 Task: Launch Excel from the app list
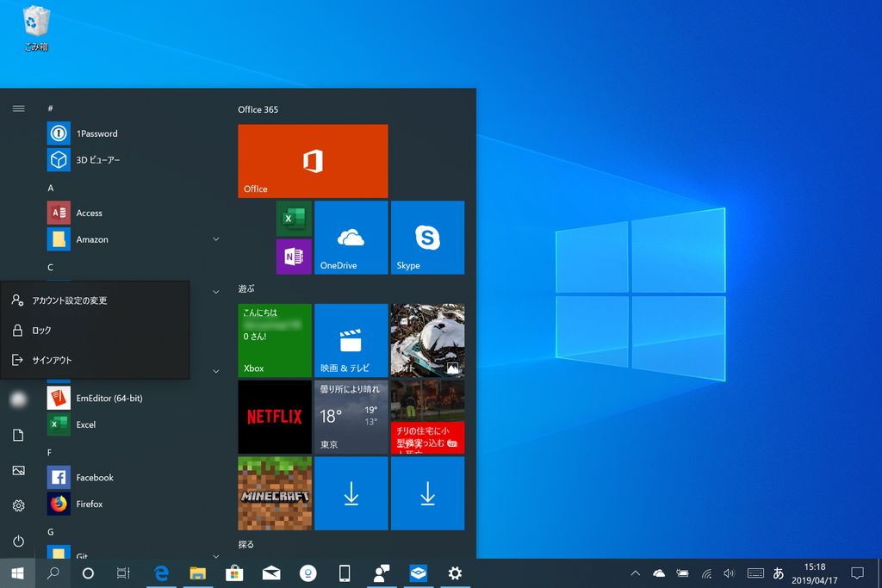(131, 424)
